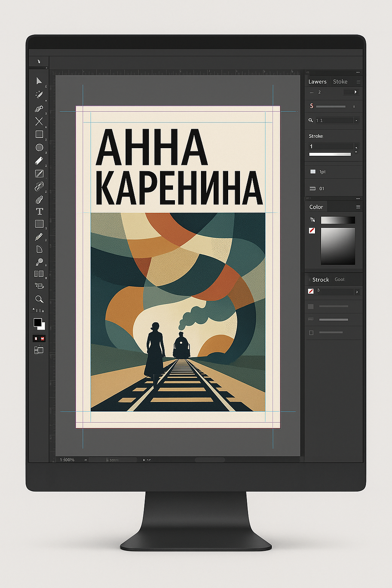Toggle the filled square in first Strock row
Viewport: 392px width, 588px height.
click(311, 306)
